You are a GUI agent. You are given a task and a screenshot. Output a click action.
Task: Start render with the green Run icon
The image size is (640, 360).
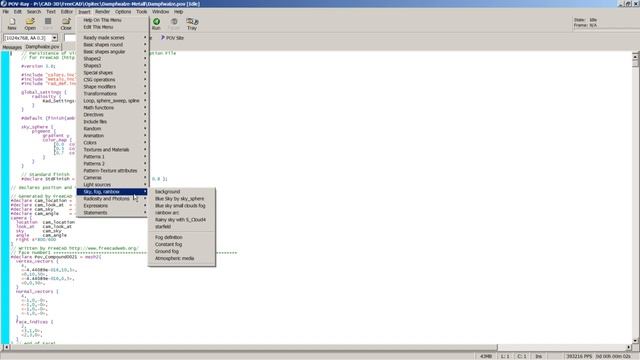156,24
